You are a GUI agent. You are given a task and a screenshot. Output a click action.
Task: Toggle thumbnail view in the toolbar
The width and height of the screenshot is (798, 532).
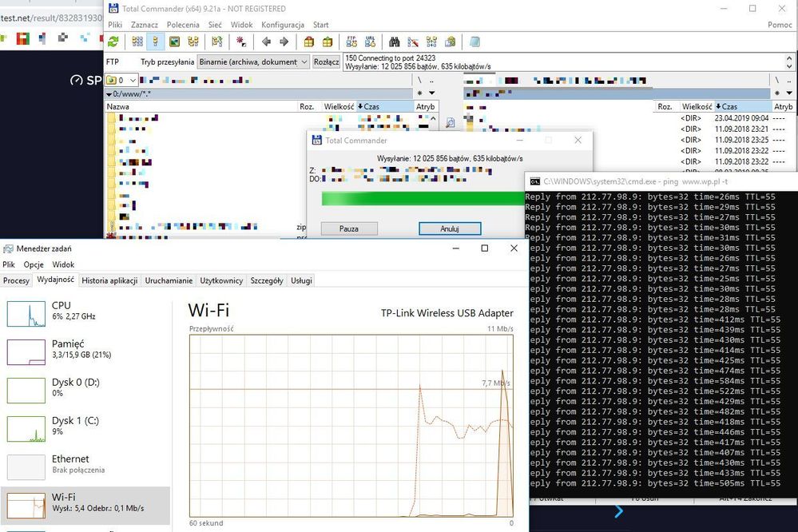coord(174,42)
